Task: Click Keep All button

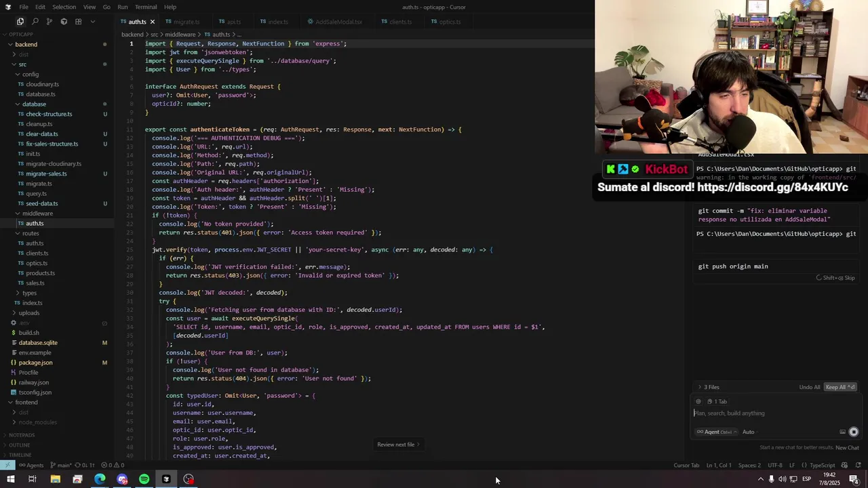Action: (840, 387)
